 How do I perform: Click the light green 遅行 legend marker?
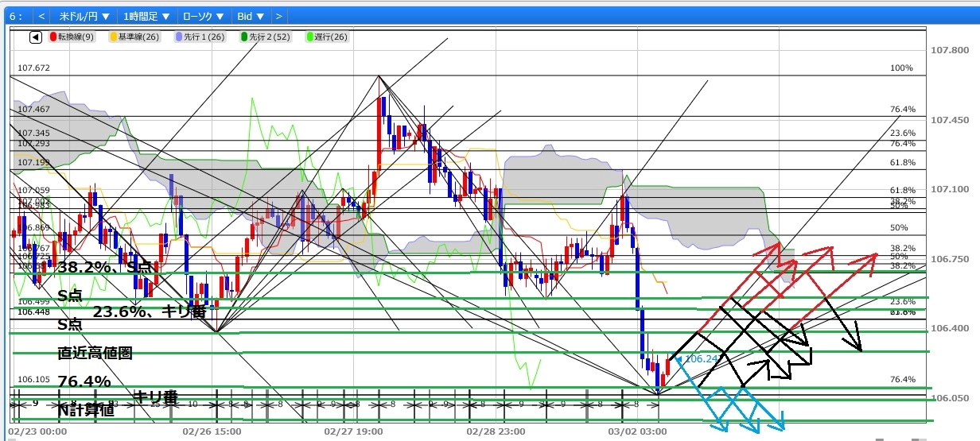coord(309,37)
